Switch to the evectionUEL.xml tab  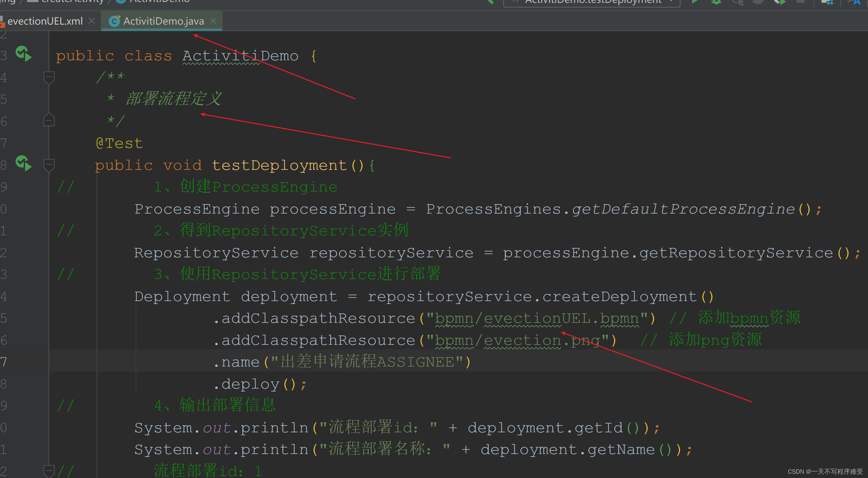45,21
